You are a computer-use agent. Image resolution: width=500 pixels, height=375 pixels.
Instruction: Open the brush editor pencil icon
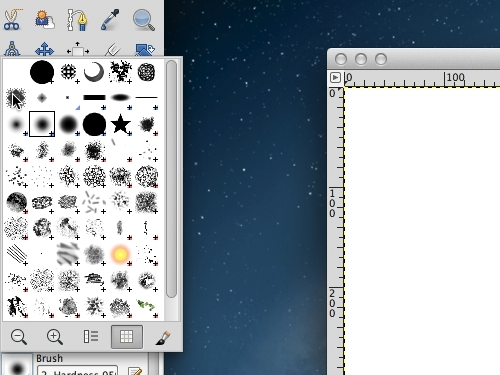tap(135, 371)
